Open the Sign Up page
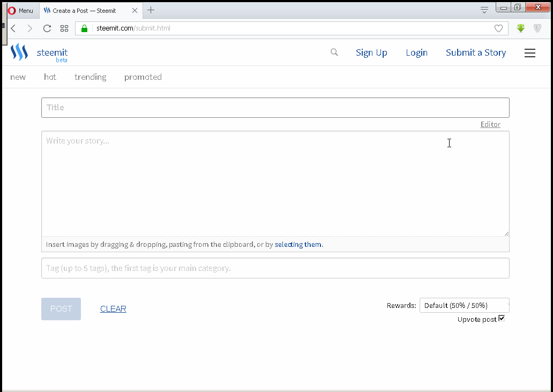 (x=371, y=52)
